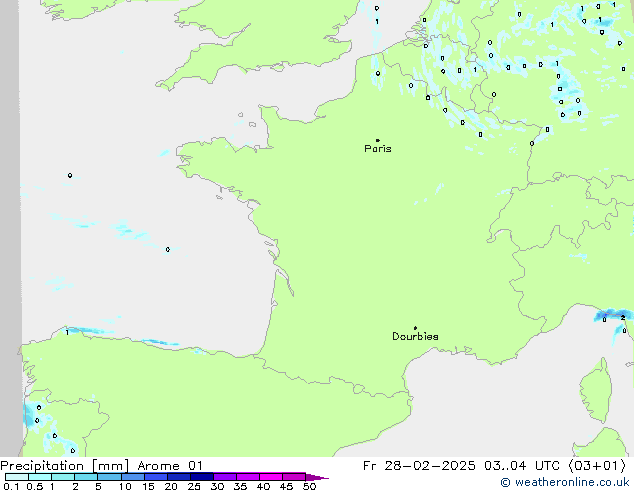Screen dimensions: 634x490
Task: Click the date '28-02-2025' text
Action: click(x=430, y=466)
